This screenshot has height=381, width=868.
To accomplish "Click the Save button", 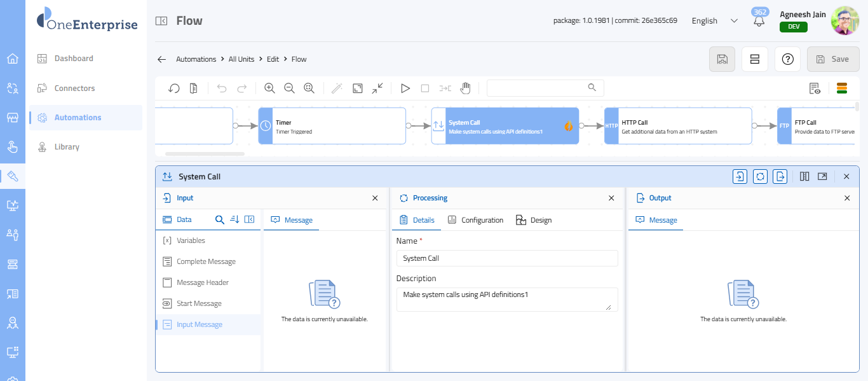I will point(832,59).
